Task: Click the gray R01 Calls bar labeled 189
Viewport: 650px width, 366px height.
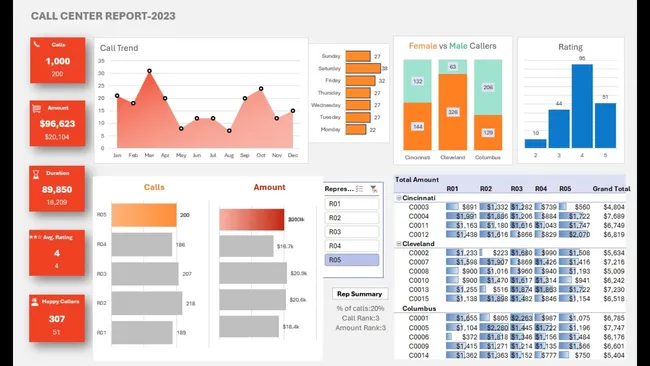Action: click(x=142, y=332)
